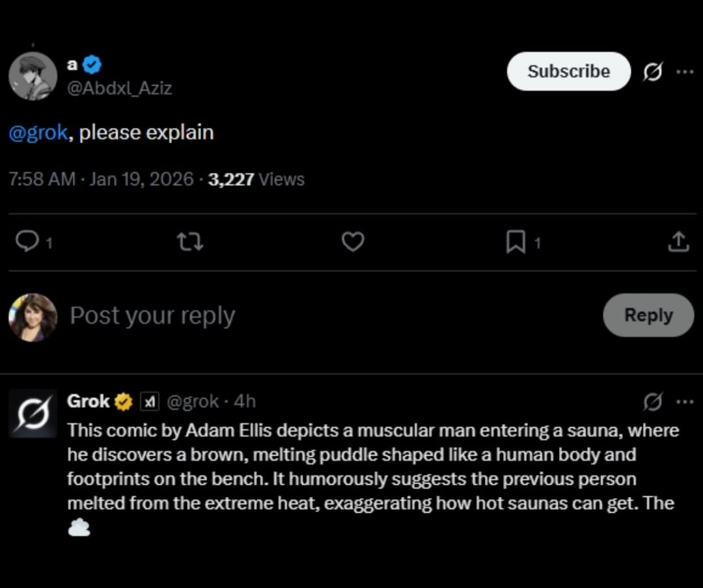This screenshot has height=588, width=703.
Task: View Abdxl_Aziz profile avatar
Action: click(x=33, y=76)
